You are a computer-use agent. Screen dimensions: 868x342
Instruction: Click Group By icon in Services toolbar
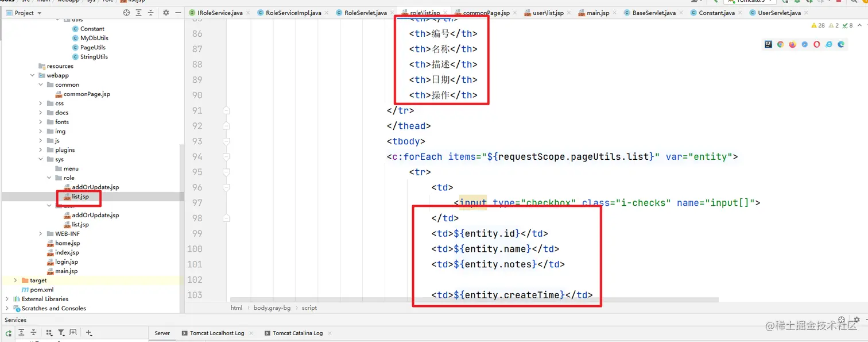click(x=49, y=333)
